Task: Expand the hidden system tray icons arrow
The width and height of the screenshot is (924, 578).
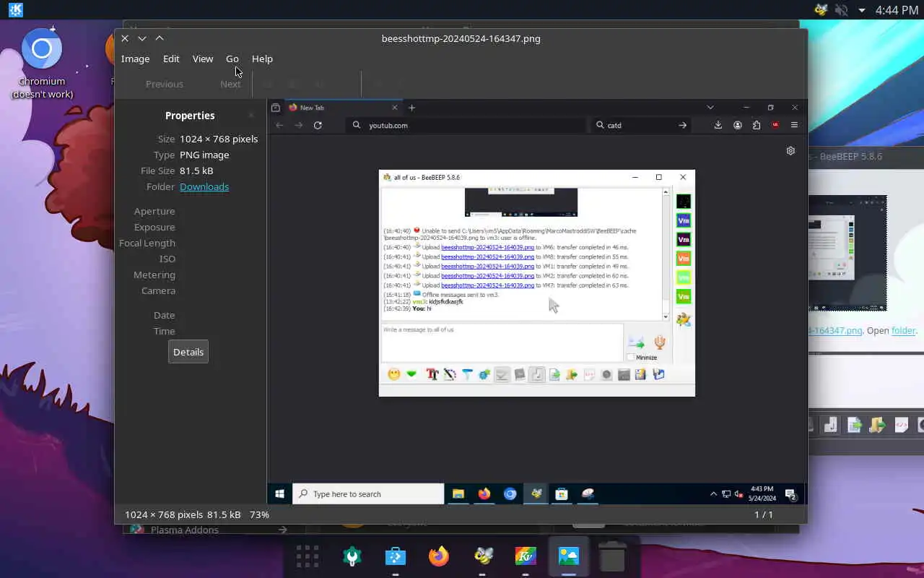Action: coord(861,10)
